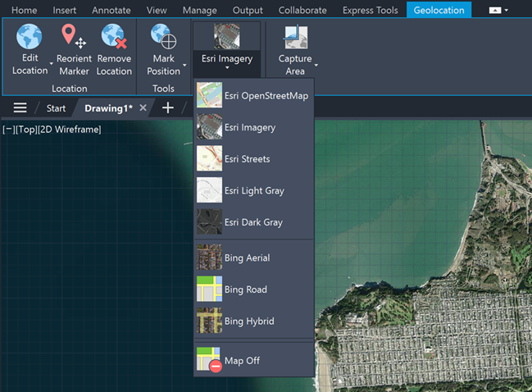The height and width of the screenshot is (392, 532).
Task: Switch to the Start tab
Action: [x=56, y=108]
